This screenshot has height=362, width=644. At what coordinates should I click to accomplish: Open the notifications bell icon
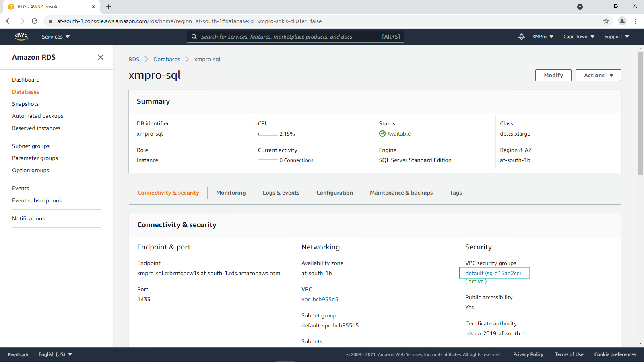pyautogui.click(x=521, y=37)
